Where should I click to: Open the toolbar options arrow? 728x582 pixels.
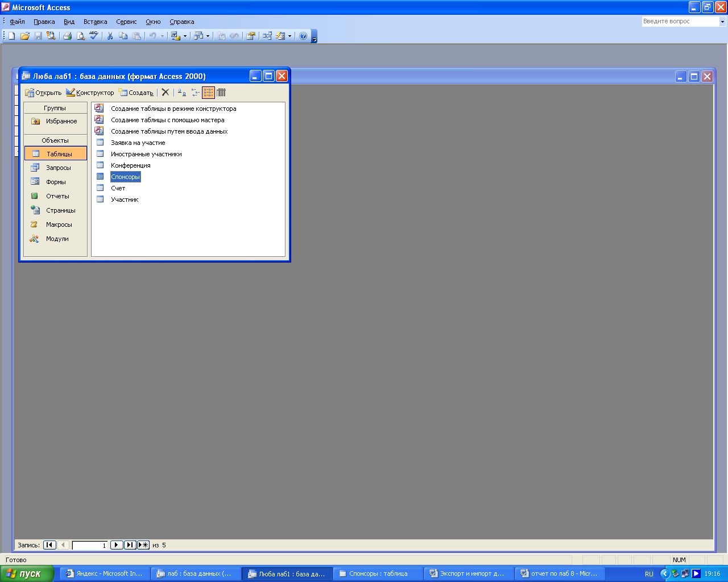pyautogui.click(x=314, y=37)
